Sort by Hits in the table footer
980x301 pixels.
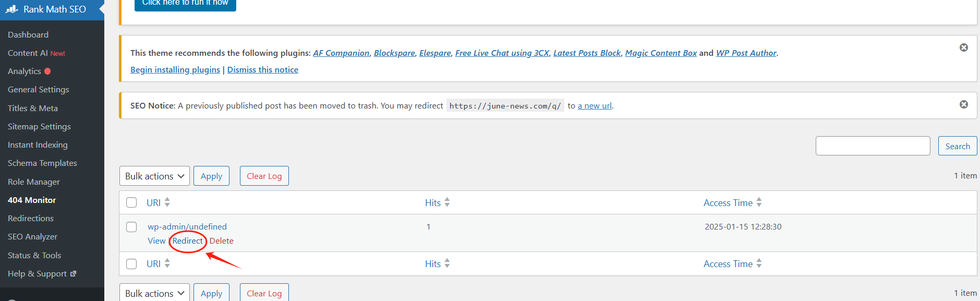coord(447,263)
